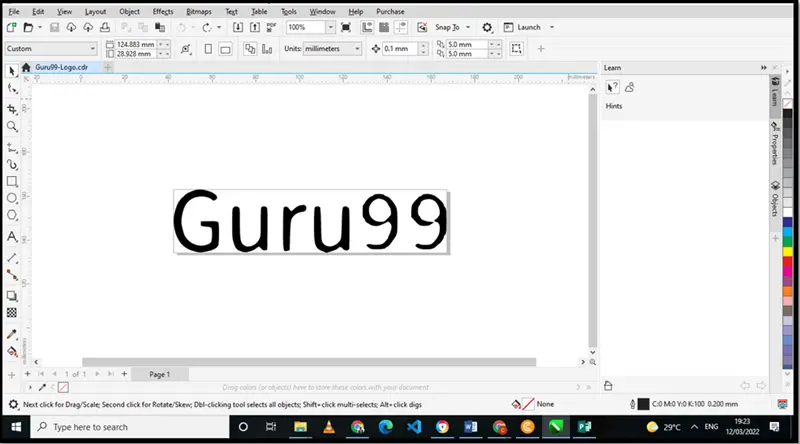Click the Publish to PDF icon
800x444 pixels.
point(271,28)
